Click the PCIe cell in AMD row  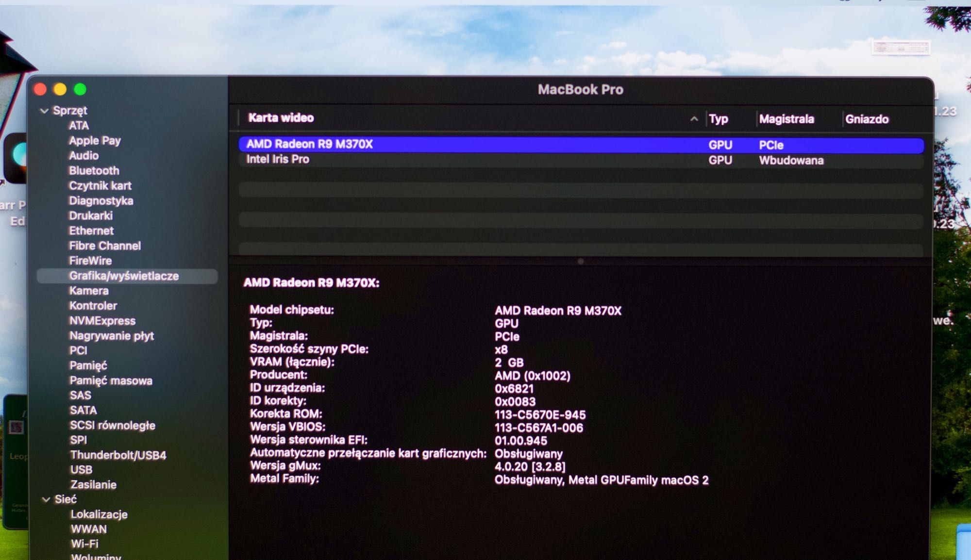(x=771, y=145)
